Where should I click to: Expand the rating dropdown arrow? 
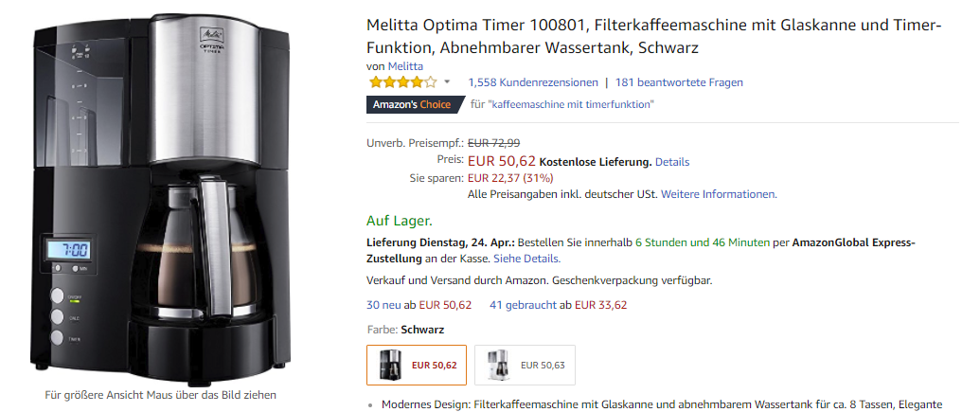447,82
